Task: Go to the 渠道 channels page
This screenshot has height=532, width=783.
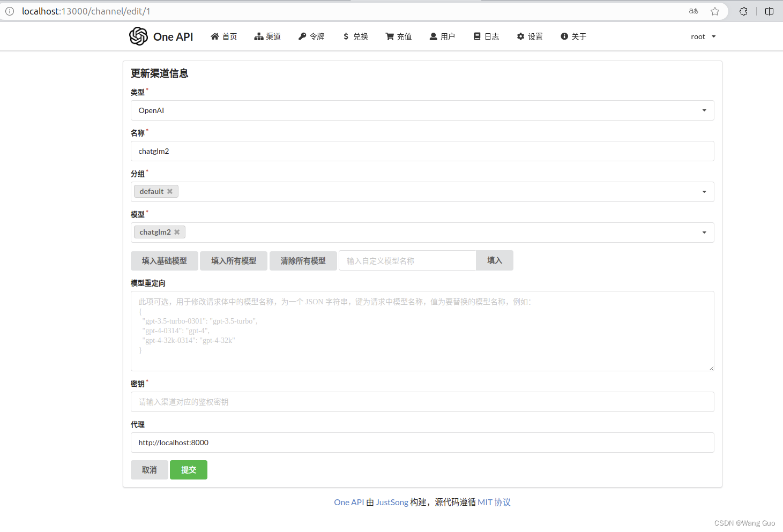Action: [x=267, y=36]
